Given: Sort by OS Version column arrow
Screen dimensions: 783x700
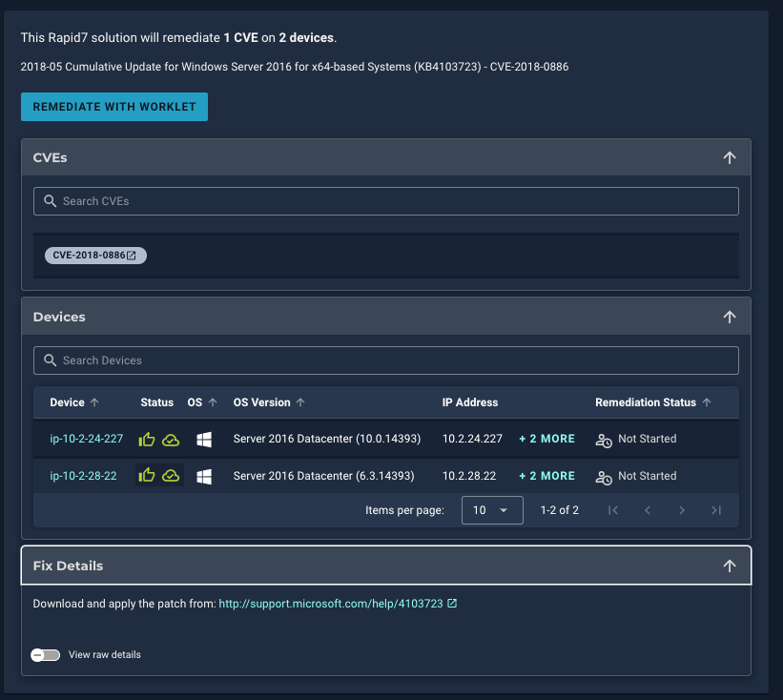Looking at the screenshot, I should point(300,402).
